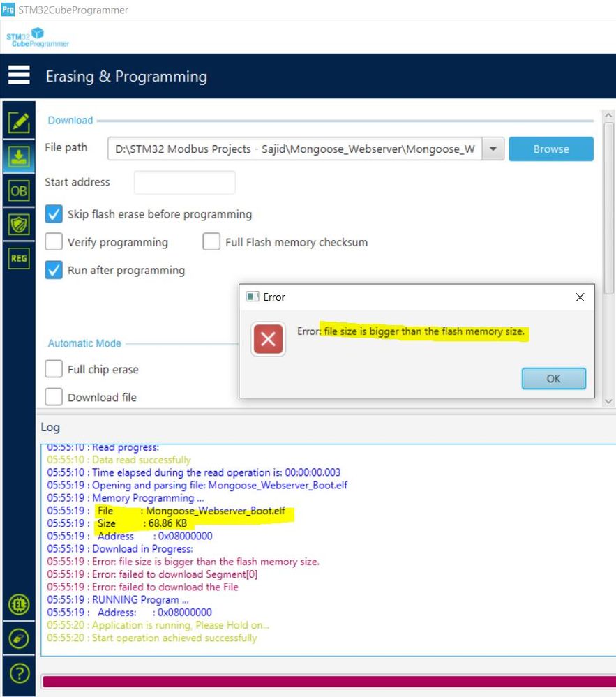Collapse the Download section header
Viewport: 616px width, 697px height.
pyautogui.click(x=70, y=120)
